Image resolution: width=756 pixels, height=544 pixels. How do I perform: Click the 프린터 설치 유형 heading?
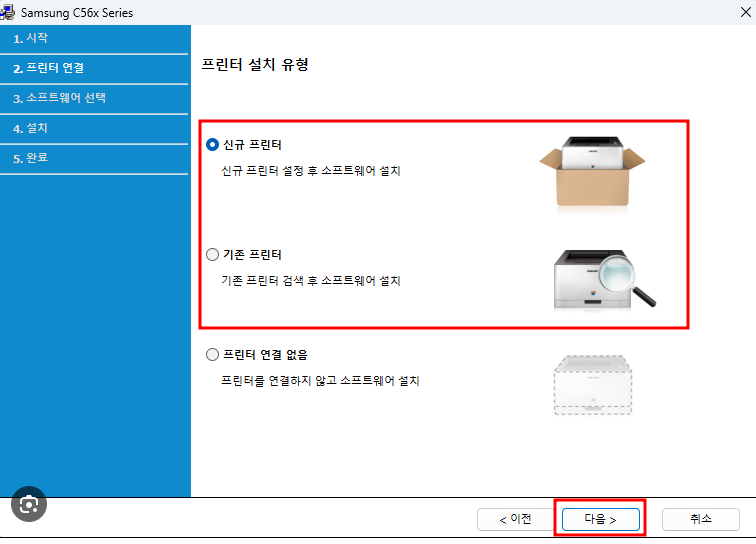tap(255, 65)
